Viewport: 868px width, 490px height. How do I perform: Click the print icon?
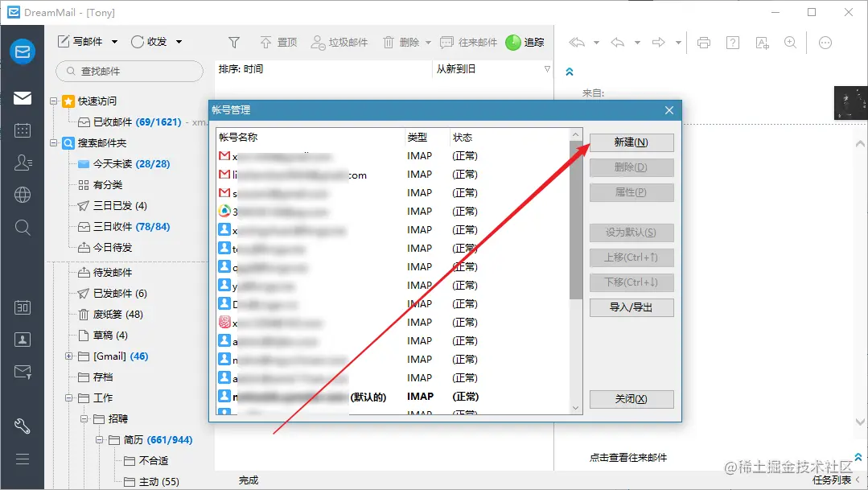(x=704, y=42)
